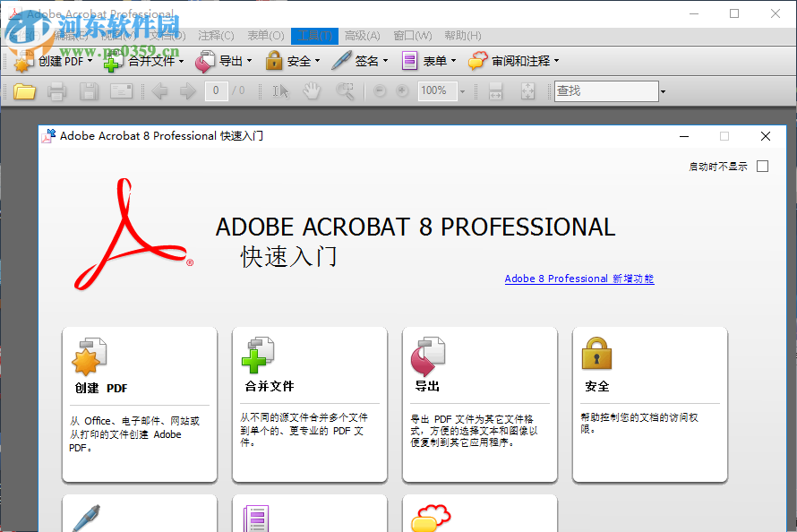The width and height of the screenshot is (797, 532).
Task: Click the 导出 card with pink arrow icon
Action: (x=479, y=403)
